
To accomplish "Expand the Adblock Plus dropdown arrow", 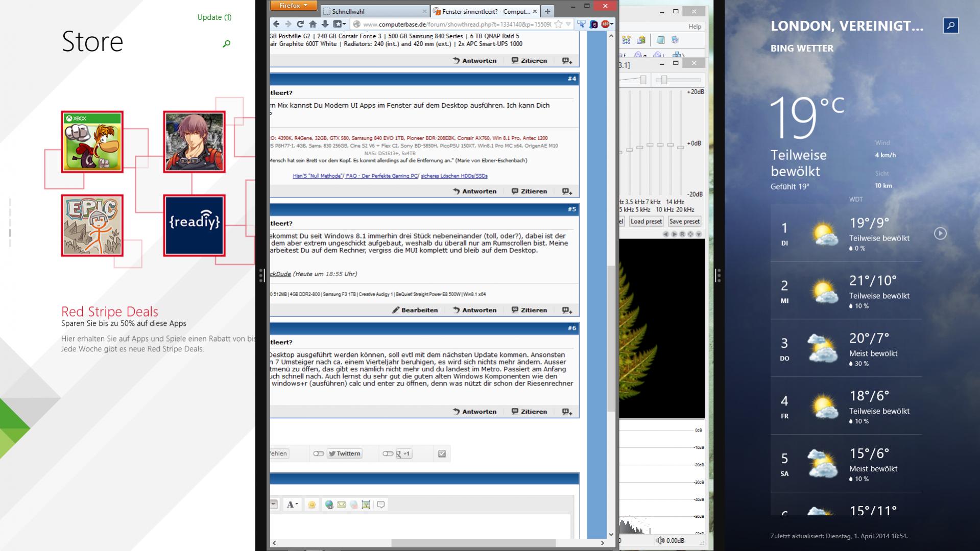I will (x=611, y=24).
